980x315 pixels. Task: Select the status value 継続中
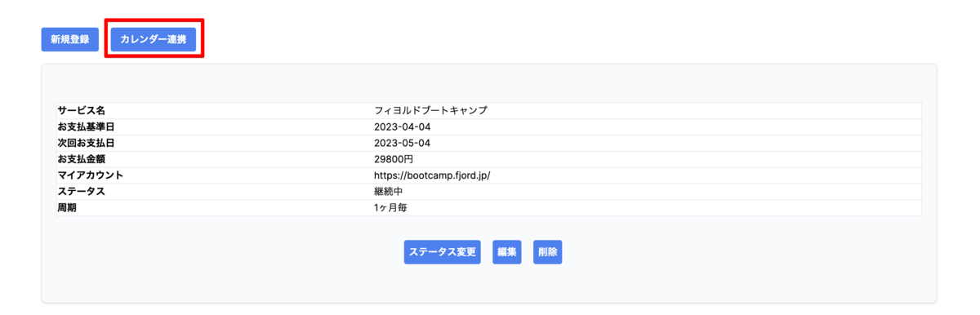tap(389, 192)
